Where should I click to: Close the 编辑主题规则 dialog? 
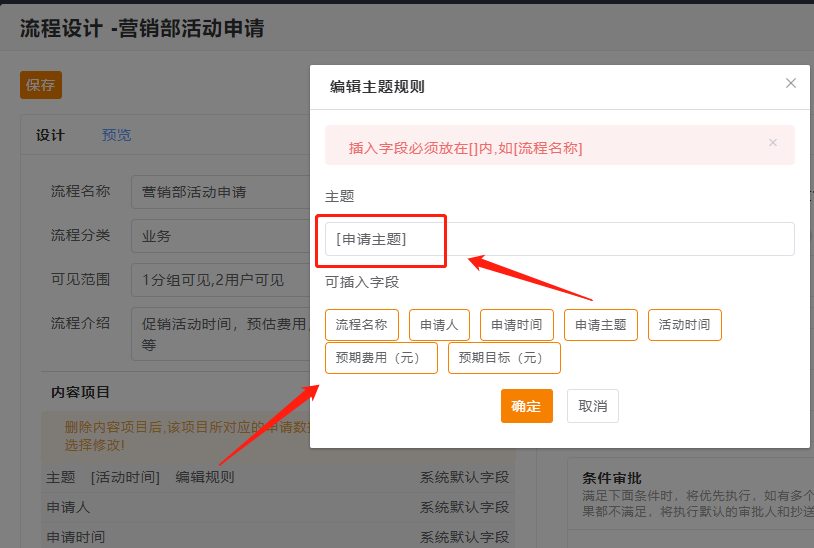coord(791,84)
